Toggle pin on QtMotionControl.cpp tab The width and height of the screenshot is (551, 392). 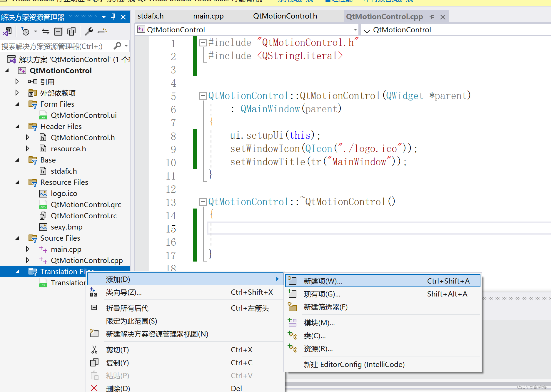pyautogui.click(x=432, y=17)
